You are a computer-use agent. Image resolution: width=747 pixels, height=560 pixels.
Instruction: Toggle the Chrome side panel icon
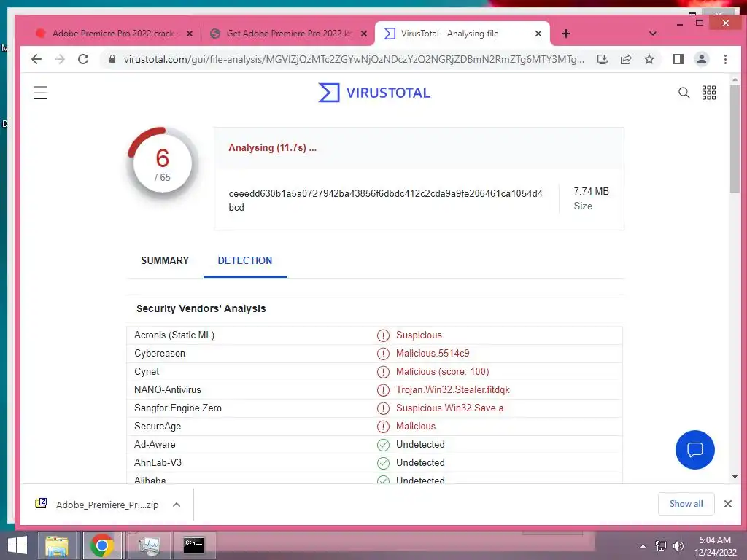678,59
